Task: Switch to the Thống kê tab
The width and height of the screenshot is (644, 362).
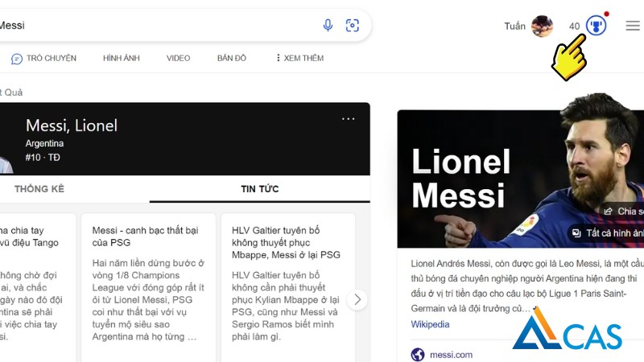Action: (x=39, y=189)
